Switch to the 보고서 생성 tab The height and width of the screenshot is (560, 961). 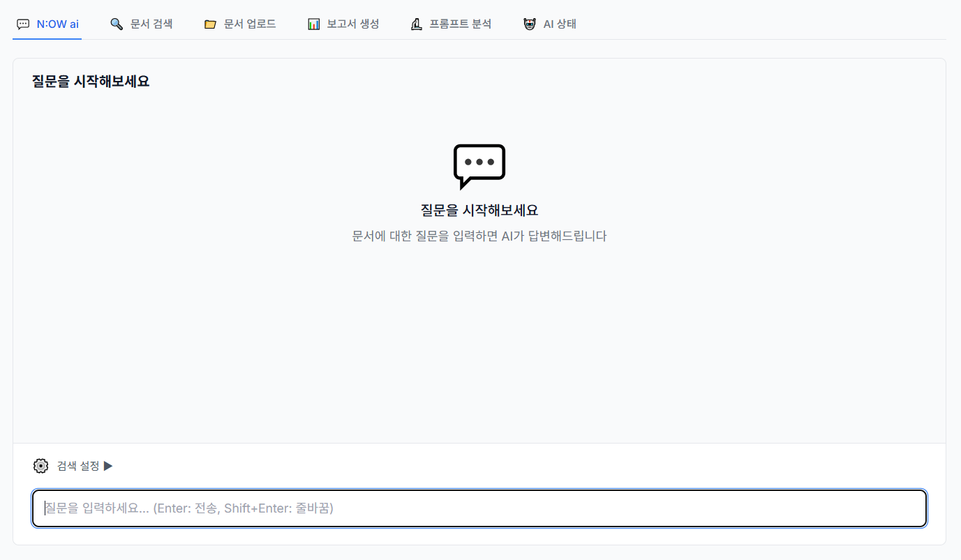343,23
